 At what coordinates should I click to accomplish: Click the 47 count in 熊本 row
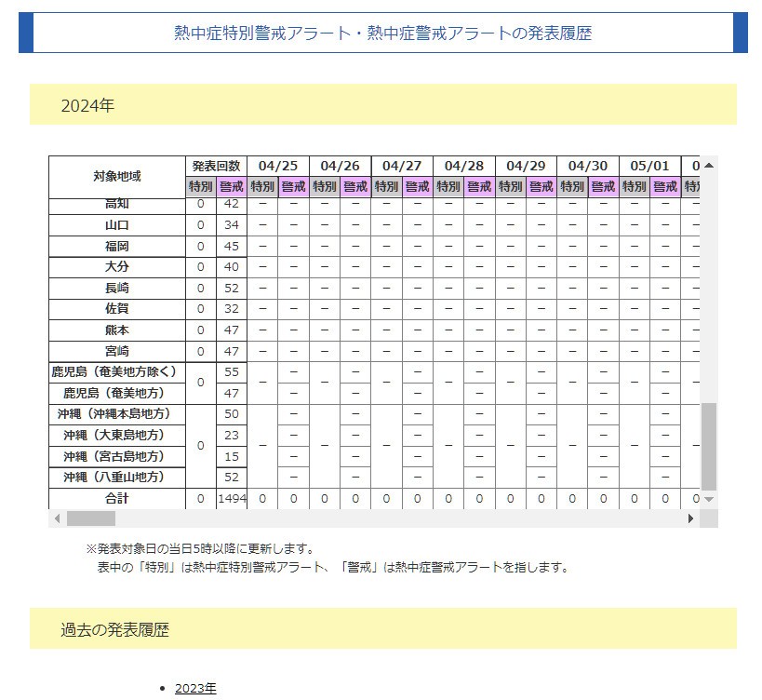click(232, 330)
